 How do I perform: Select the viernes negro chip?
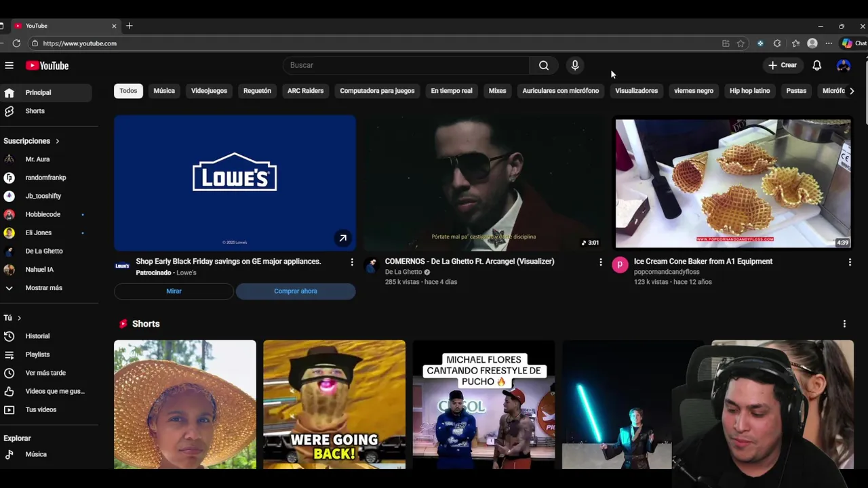tap(694, 91)
